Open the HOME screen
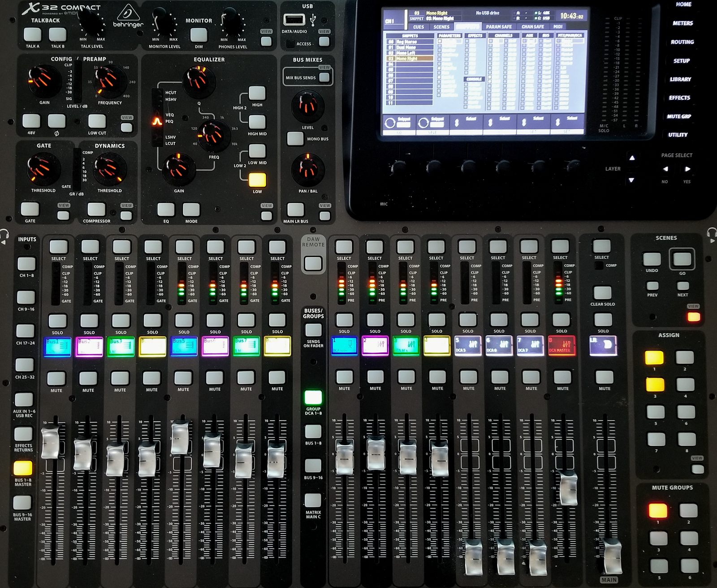Viewport: 717px width, 588px height. tap(683, 4)
